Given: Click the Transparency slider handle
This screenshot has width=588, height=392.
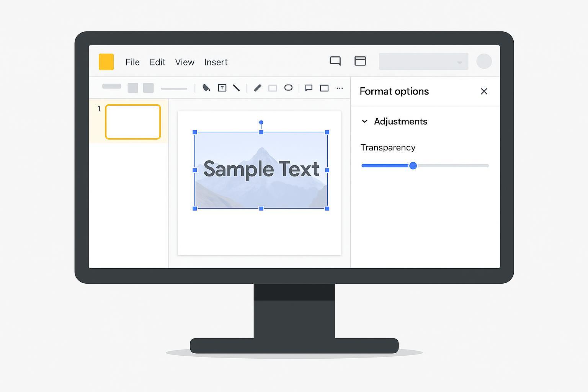Looking at the screenshot, I should 413,165.
